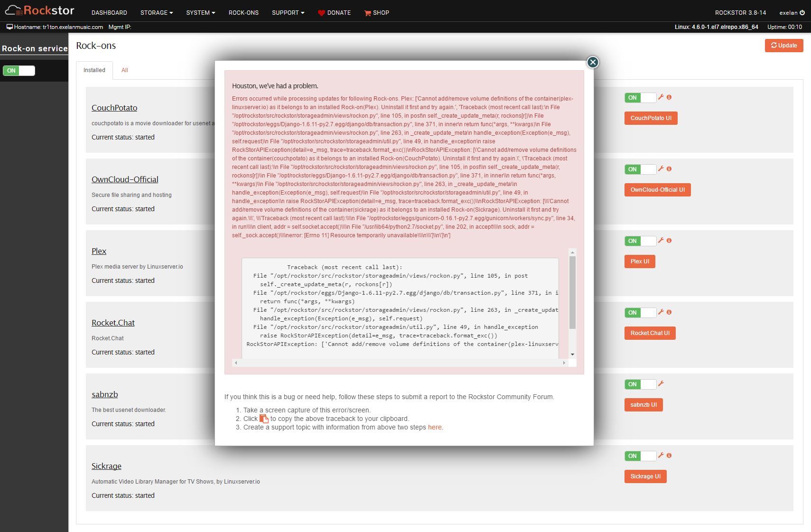Show Plex info icon
Screen dimensions: 811x532
point(669,241)
